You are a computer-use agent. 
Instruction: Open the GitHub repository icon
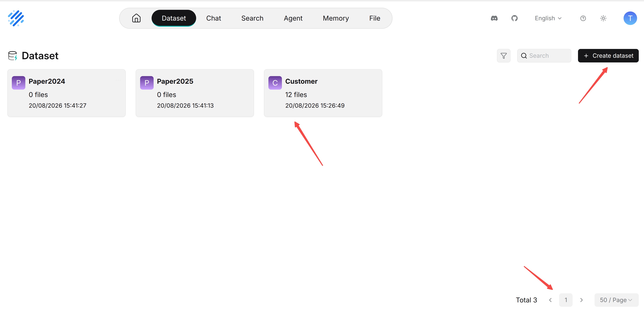pos(514,18)
